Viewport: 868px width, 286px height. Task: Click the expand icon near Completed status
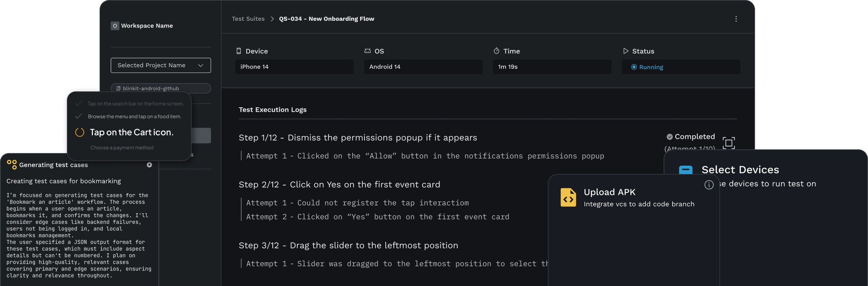click(x=729, y=143)
